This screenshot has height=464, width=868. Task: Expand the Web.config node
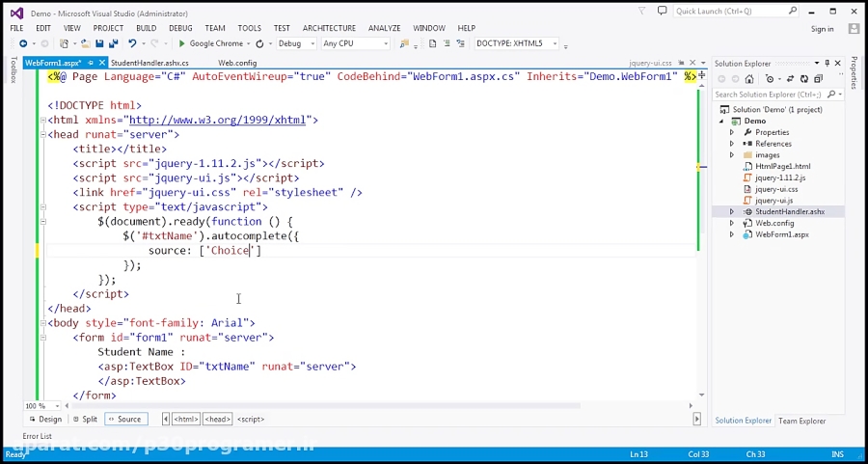pyautogui.click(x=731, y=223)
